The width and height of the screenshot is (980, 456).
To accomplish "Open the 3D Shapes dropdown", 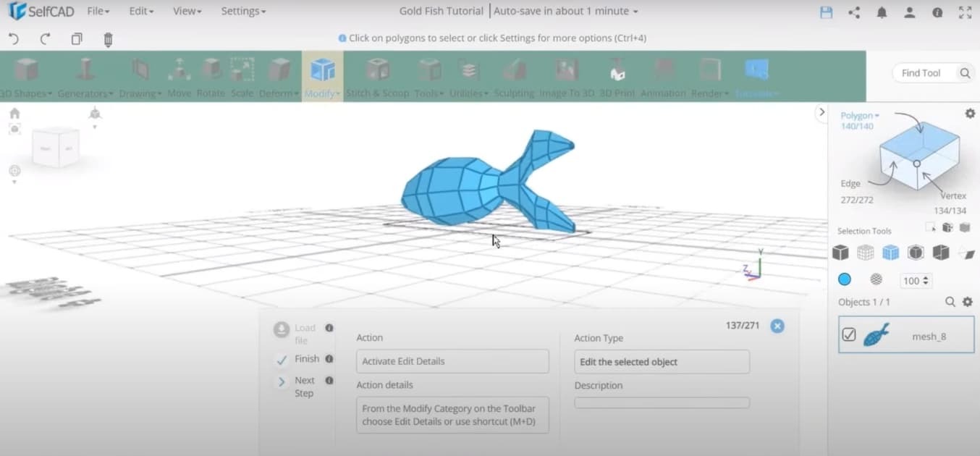I will [23, 93].
